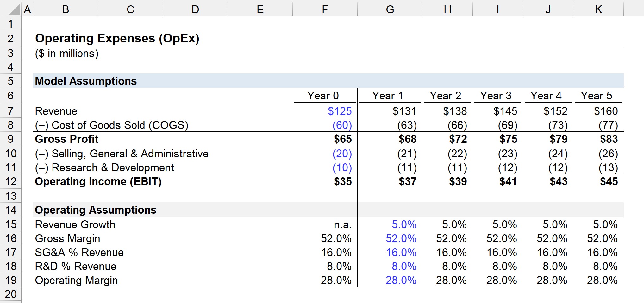Select column G header

(390, 9)
